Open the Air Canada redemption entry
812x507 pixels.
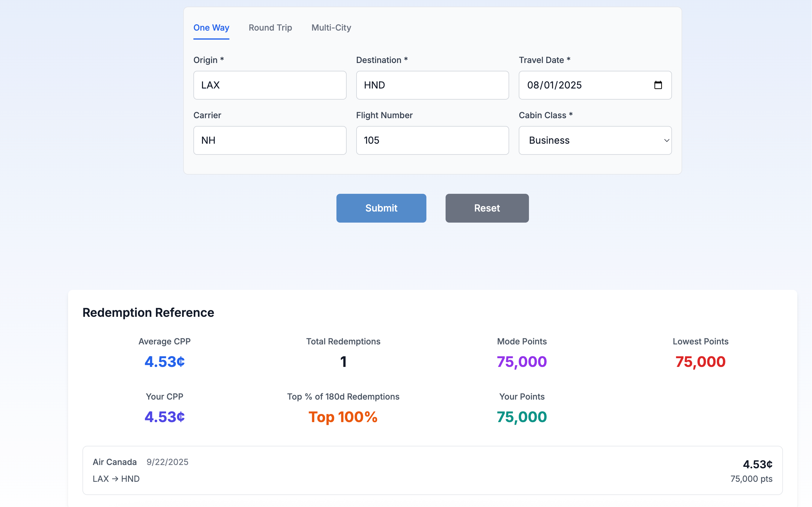click(432, 470)
